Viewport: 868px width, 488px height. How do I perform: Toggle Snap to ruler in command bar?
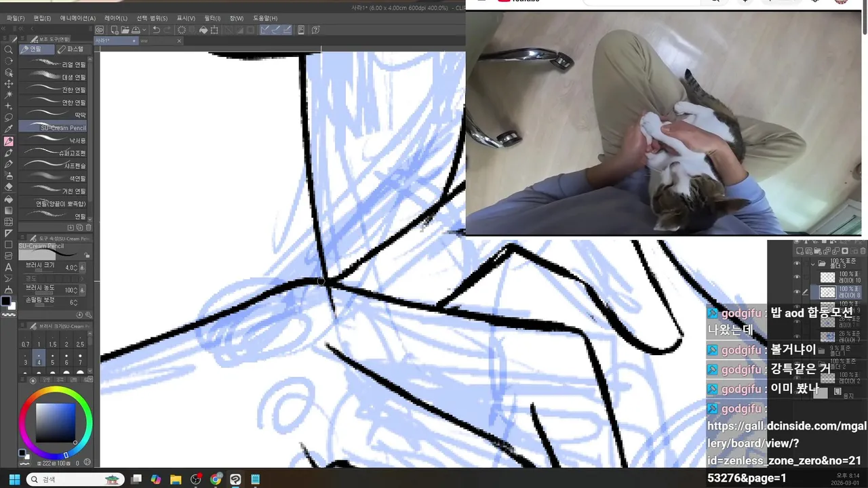265,30
